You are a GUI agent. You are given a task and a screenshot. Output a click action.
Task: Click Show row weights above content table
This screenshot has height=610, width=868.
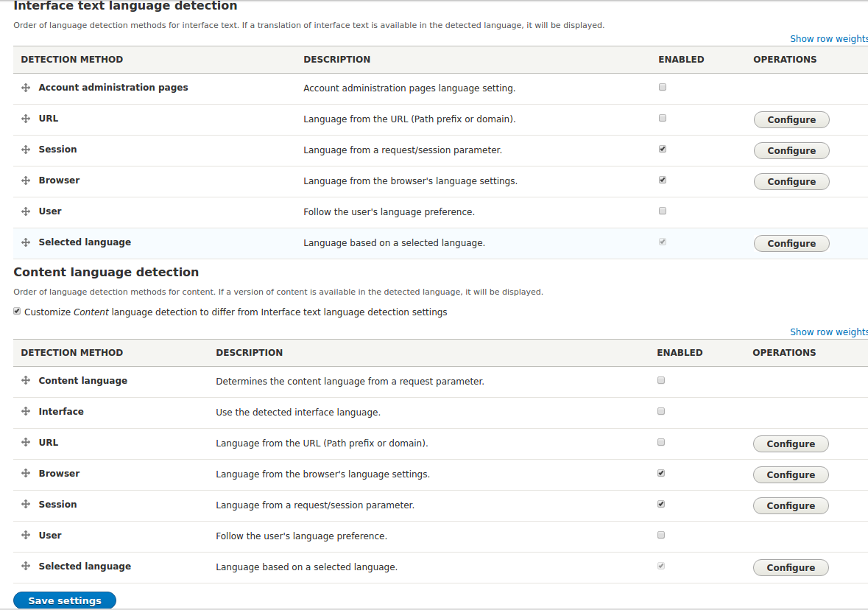tap(829, 332)
